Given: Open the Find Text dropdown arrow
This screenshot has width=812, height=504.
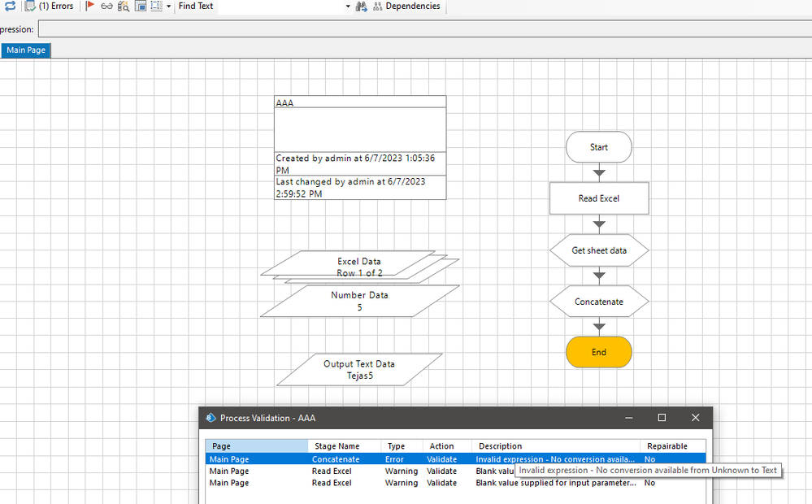Looking at the screenshot, I should (x=348, y=7).
